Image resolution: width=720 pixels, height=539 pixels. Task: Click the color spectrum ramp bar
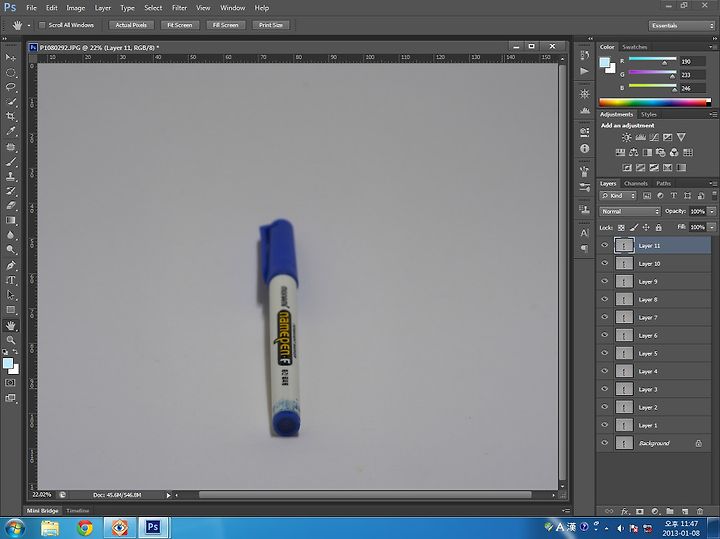pyautogui.click(x=655, y=102)
